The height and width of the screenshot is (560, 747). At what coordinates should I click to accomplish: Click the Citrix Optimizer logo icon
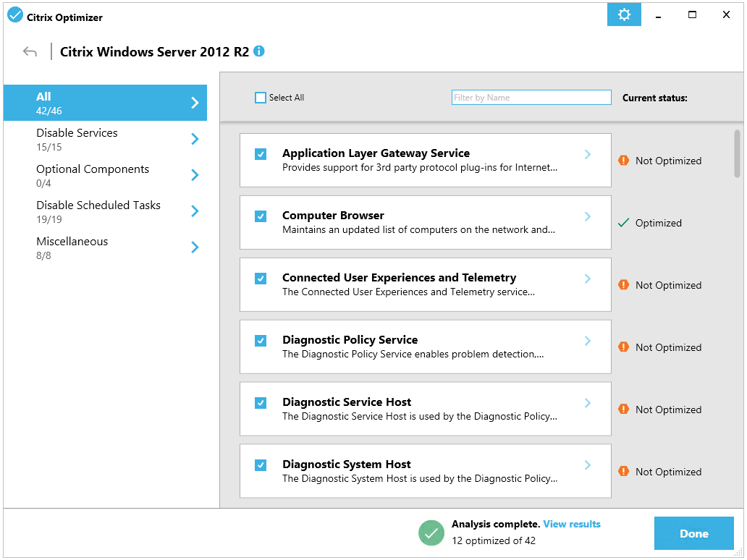pyautogui.click(x=15, y=15)
